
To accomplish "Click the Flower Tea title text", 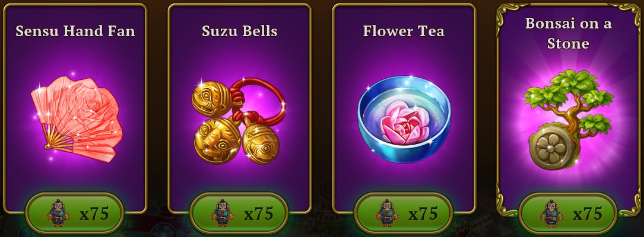I will pyautogui.click(x=404, y=31).
